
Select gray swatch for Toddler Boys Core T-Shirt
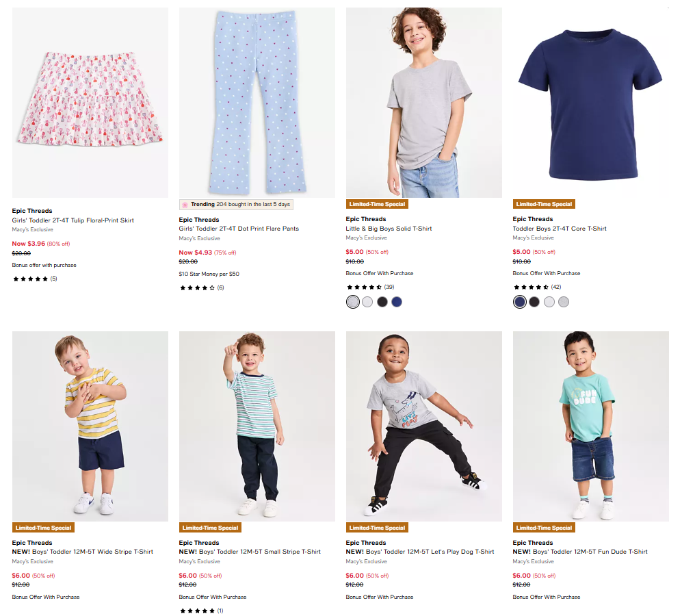coord(564,302)
